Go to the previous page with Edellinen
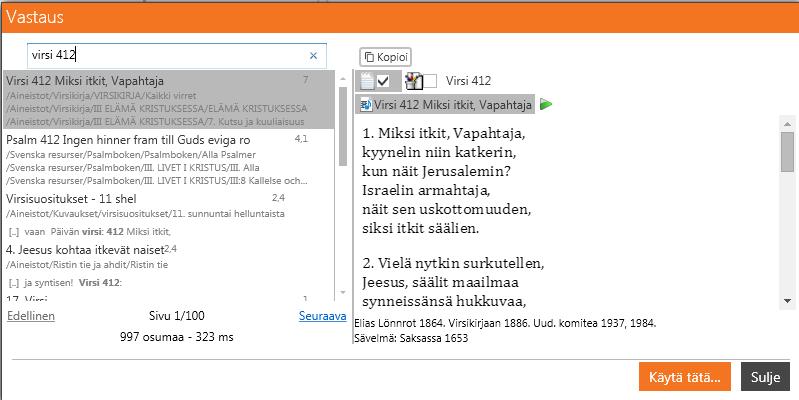Screen dimensions: 799x400 coord(31,316)
